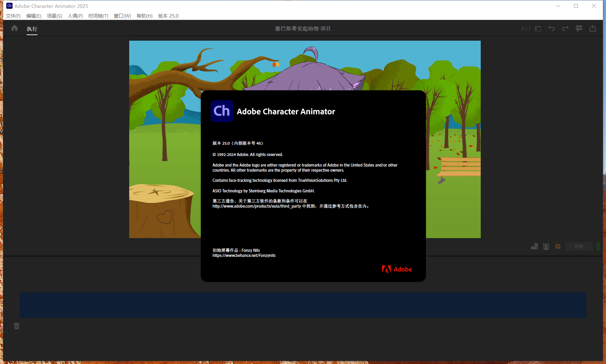606x364 pixels.
Task: Open the 帮助 (Help) menu
Action: pyautogui.click(x=144, y=16)
